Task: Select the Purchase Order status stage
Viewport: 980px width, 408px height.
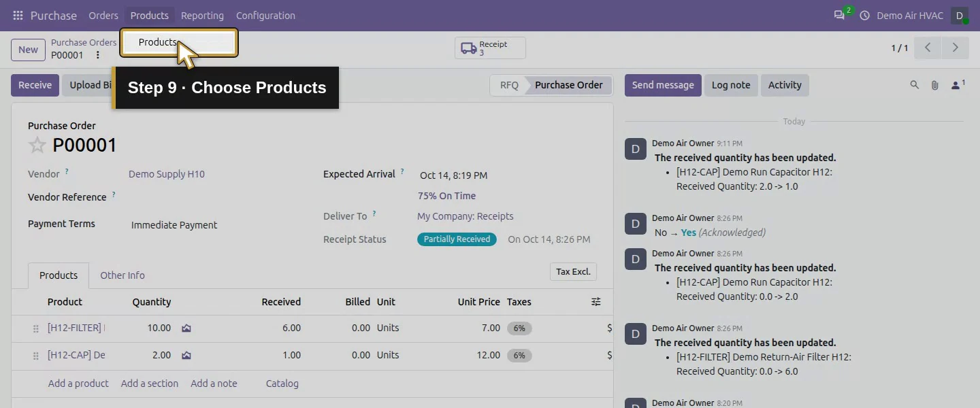Action: pos(569,85)
